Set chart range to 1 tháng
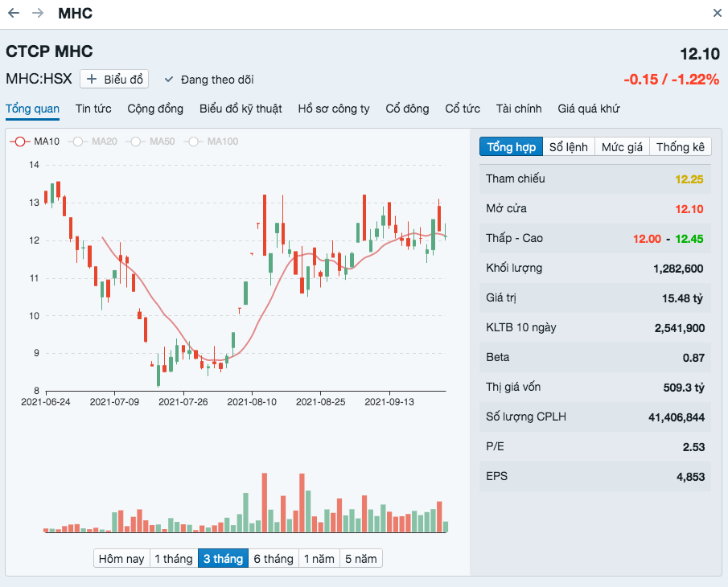728x587 pixels. tap(174, 559)
